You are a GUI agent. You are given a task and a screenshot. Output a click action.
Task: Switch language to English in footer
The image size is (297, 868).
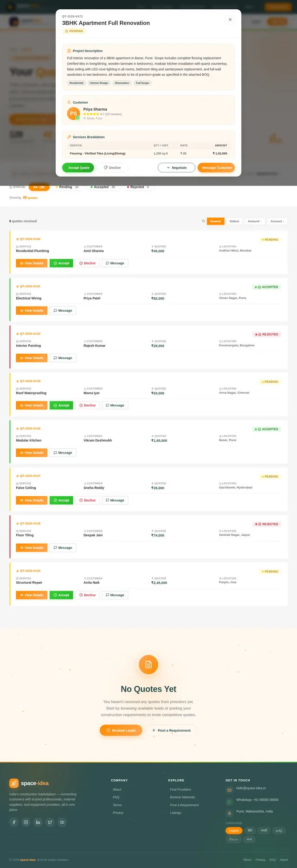[x=234, y=830]
